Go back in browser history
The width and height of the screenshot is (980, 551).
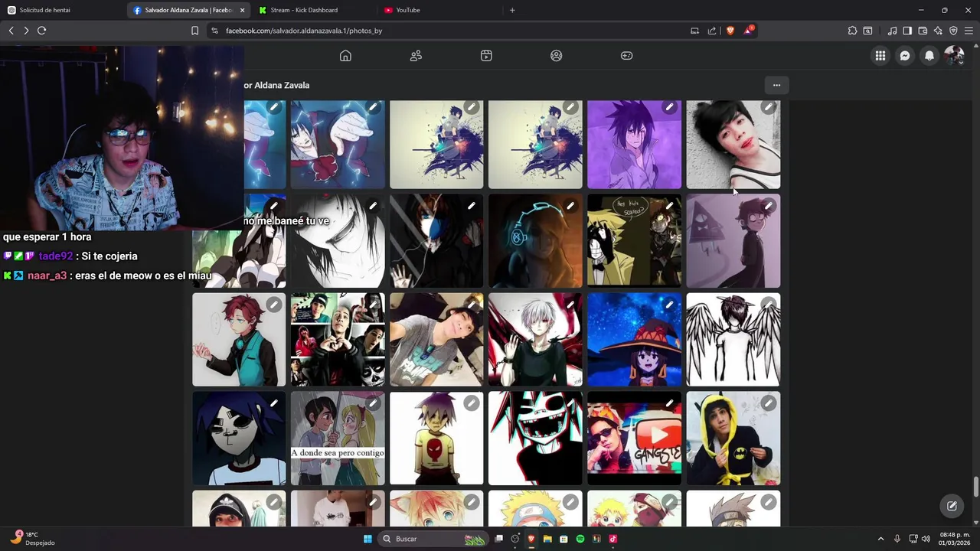coord(11,31)
